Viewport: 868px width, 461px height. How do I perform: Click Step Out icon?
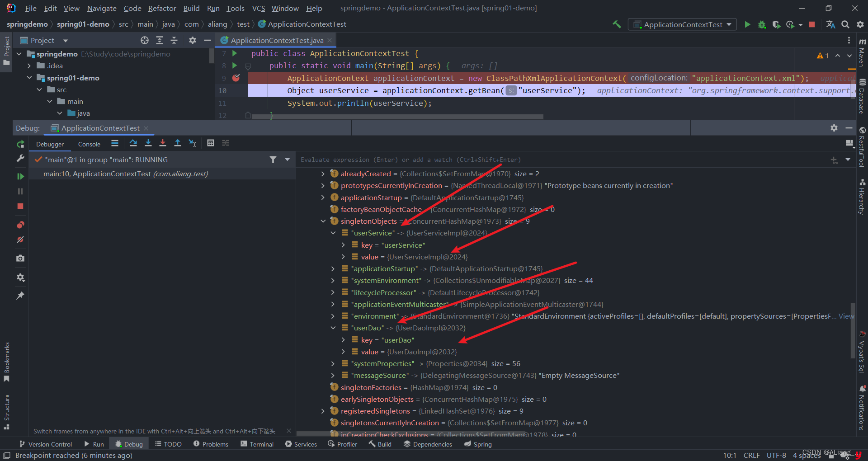point(178,143)
